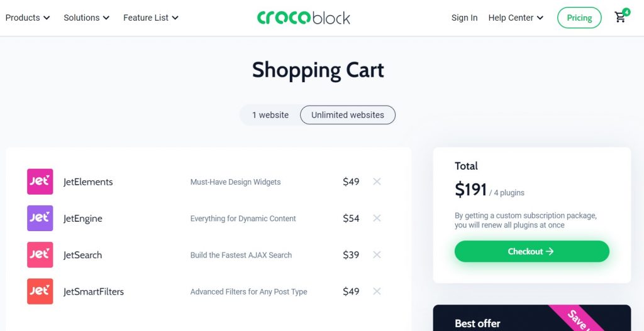Open the Pricing page button
This screenshot has height=331, width=644.
(579, 18)
